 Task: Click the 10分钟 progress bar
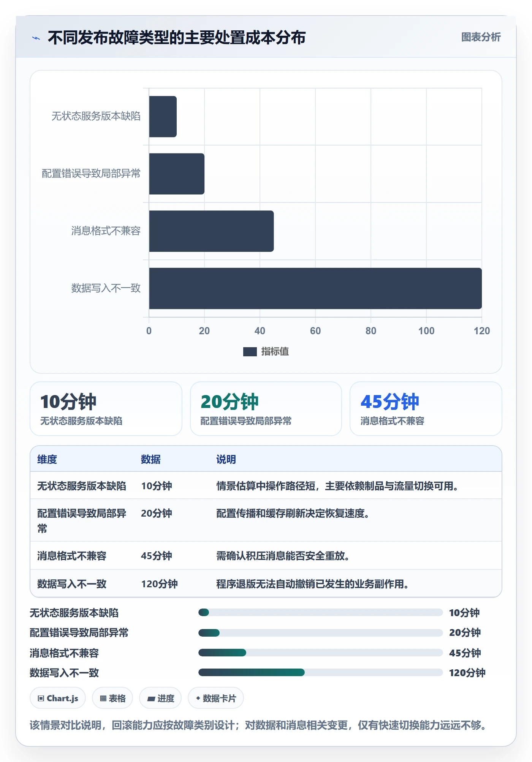pos(321,612)
